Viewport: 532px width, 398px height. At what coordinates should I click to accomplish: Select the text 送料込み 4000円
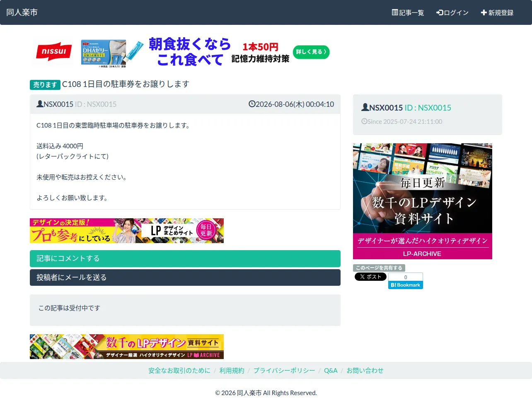pyautogui.click(x=60, y=146)
